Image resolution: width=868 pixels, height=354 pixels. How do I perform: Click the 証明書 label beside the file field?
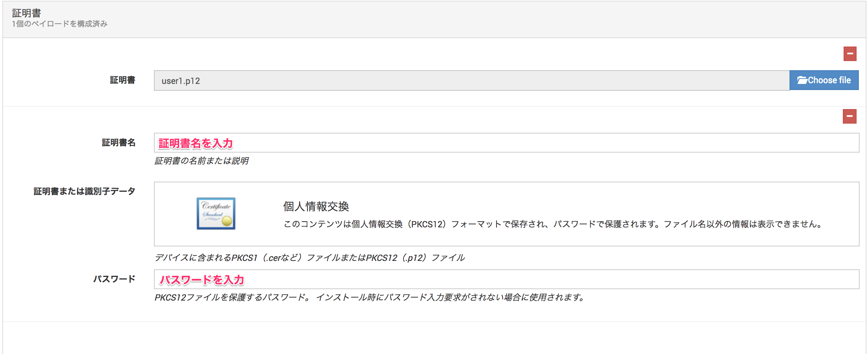click(x=122, y=80)
